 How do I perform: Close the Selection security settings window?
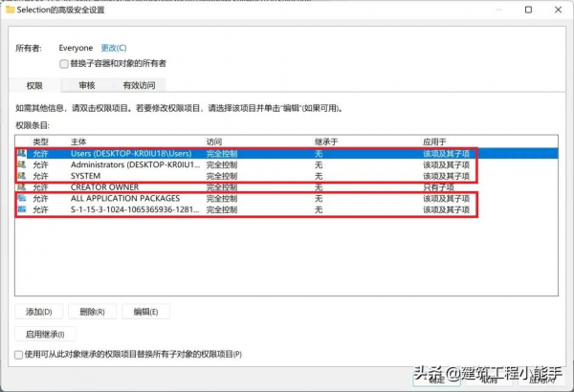(x=559, y=10)
